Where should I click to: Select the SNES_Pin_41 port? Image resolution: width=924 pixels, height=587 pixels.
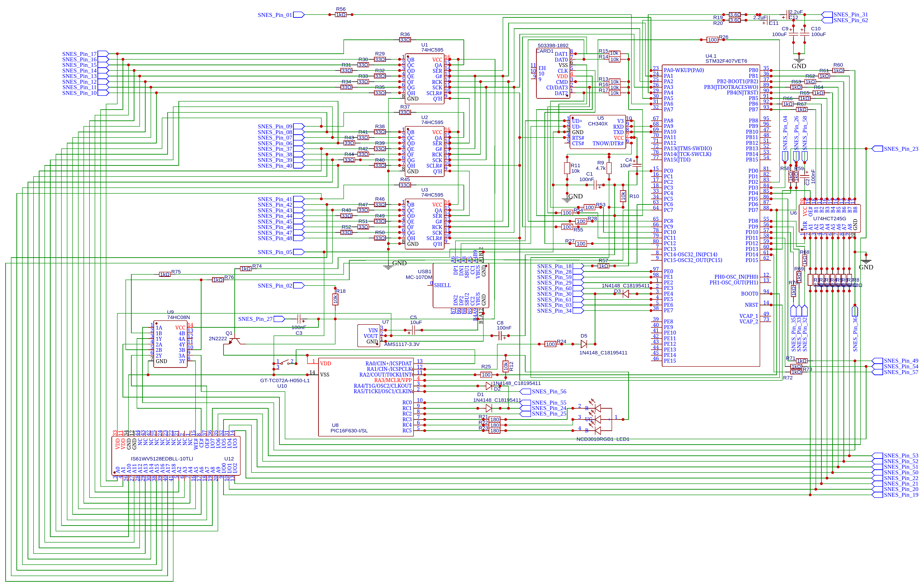point(281,199)
